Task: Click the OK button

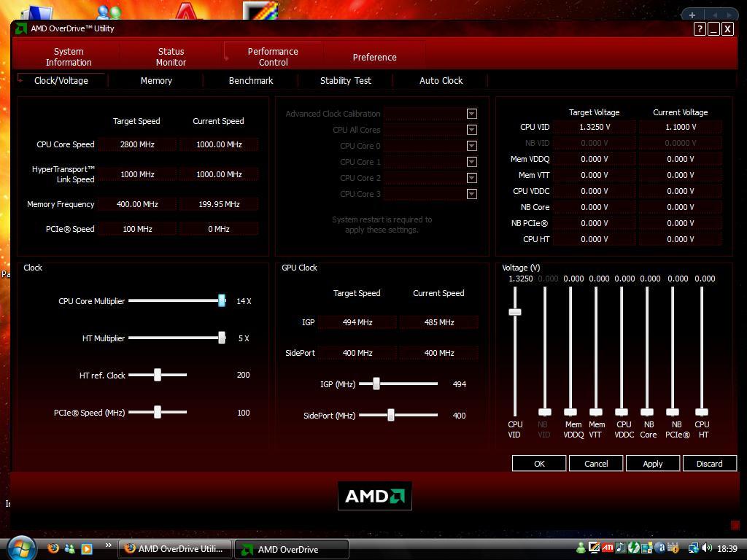Action: [539, 463]
